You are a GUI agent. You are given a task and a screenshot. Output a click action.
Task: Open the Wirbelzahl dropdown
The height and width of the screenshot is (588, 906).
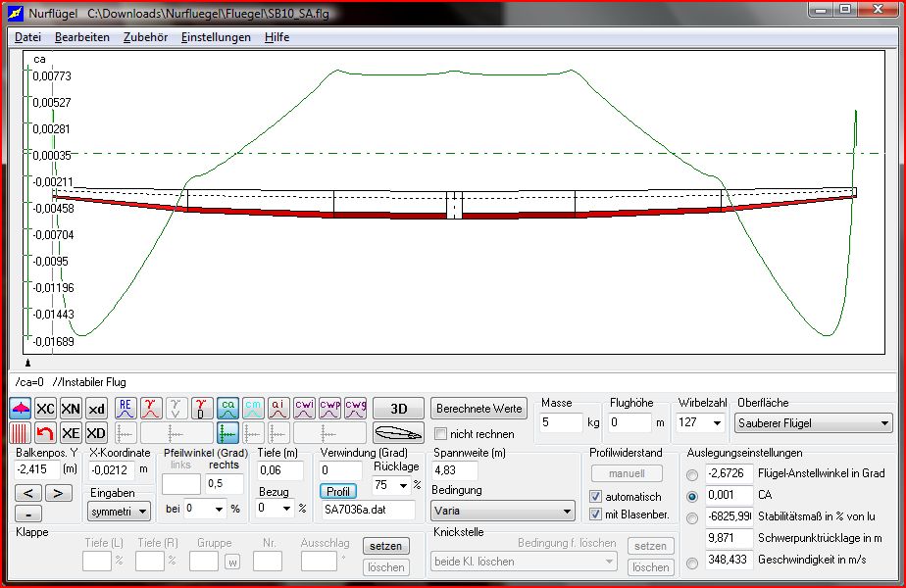[701, 423]
